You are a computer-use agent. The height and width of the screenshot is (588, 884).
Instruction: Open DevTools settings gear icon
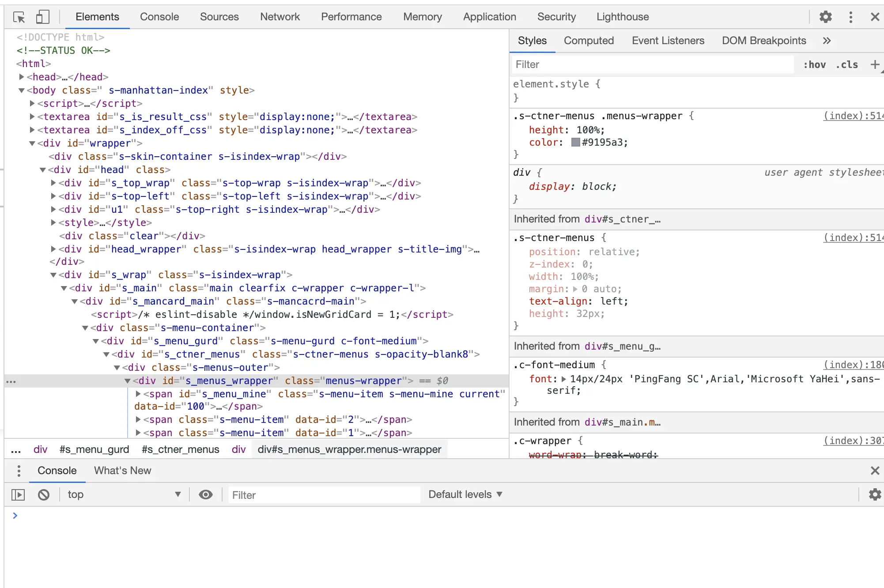825,17
